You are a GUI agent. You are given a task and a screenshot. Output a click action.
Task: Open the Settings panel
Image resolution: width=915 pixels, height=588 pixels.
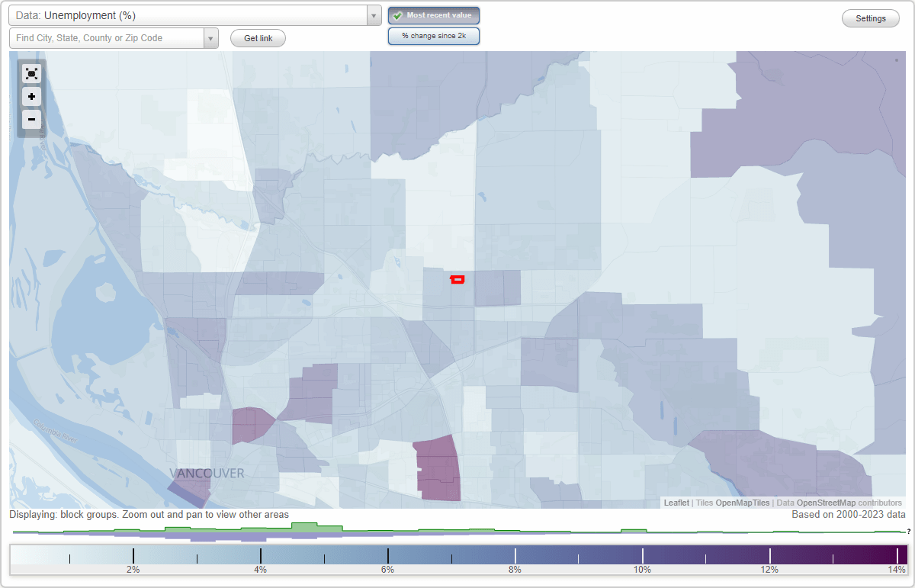(870, 18)
